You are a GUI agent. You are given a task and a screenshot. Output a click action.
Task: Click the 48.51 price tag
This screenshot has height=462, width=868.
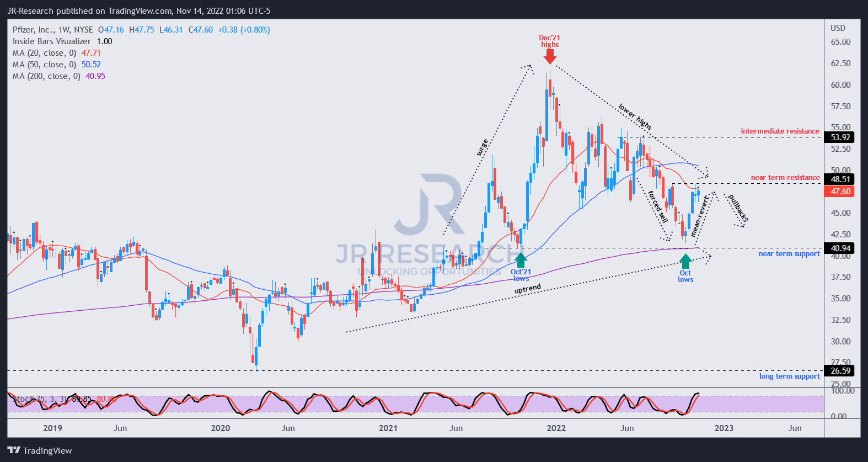[x=840, y=179]
